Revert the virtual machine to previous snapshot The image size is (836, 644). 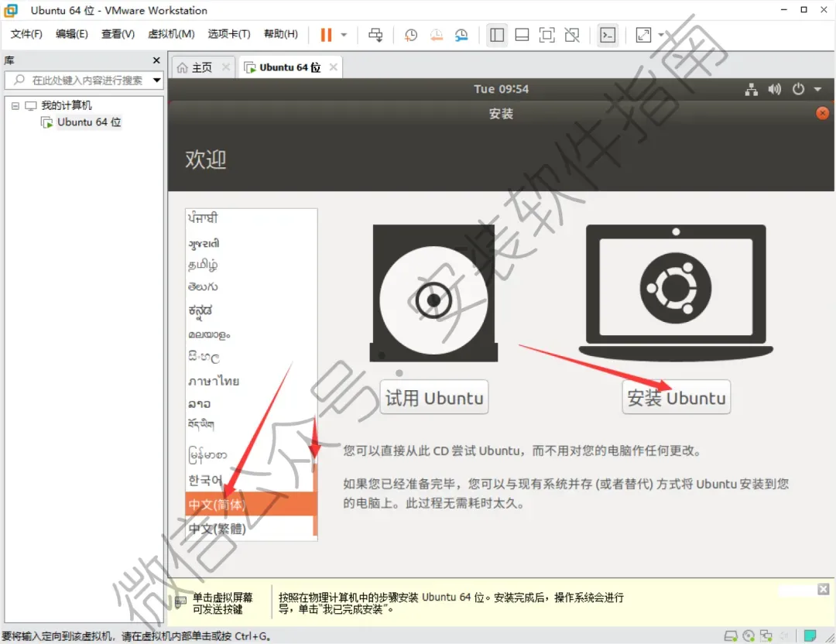[x=436, y=35]
